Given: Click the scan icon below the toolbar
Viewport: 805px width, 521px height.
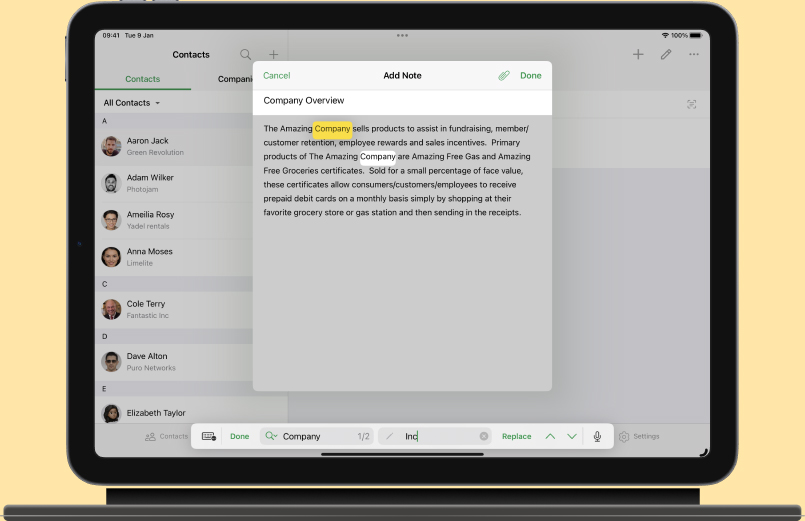Looking at the screenshot, I should click(691, 104).
